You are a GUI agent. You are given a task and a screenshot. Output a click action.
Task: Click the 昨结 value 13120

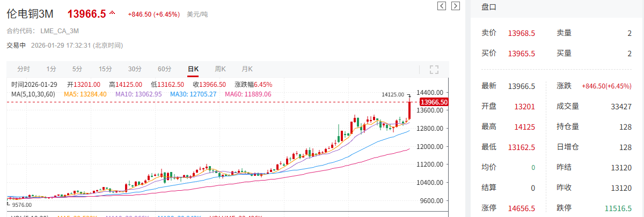tap(621, 168)
